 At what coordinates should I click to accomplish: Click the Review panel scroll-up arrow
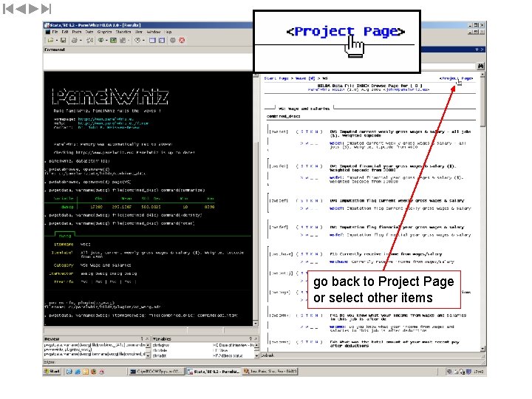[x=148, y=345]
